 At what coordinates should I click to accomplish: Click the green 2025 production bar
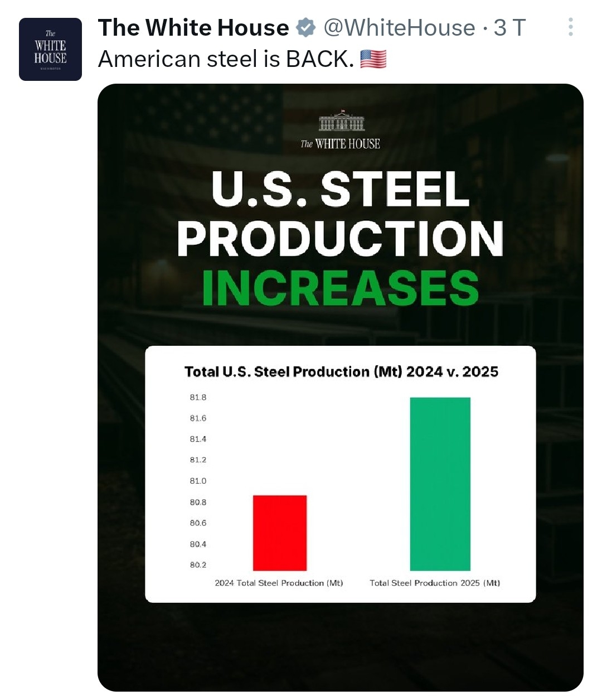click(440, 484)
